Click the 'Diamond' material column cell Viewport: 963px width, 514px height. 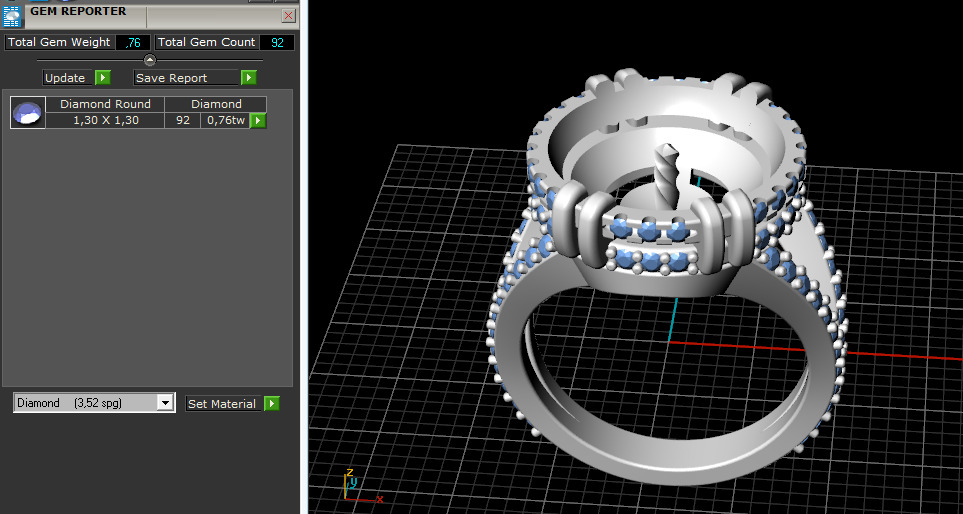pyautogui.click(x=216, y=104)
